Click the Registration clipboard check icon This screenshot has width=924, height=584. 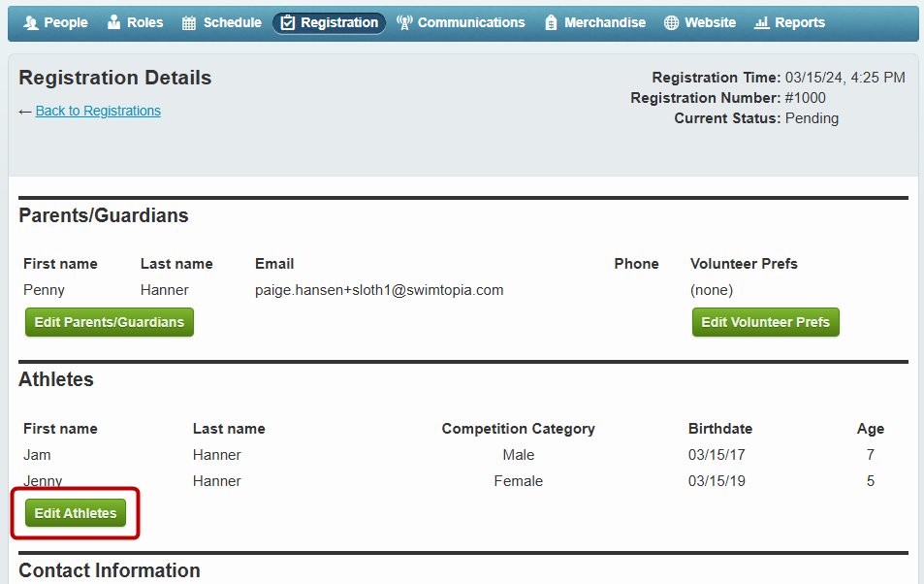point(288,23)
